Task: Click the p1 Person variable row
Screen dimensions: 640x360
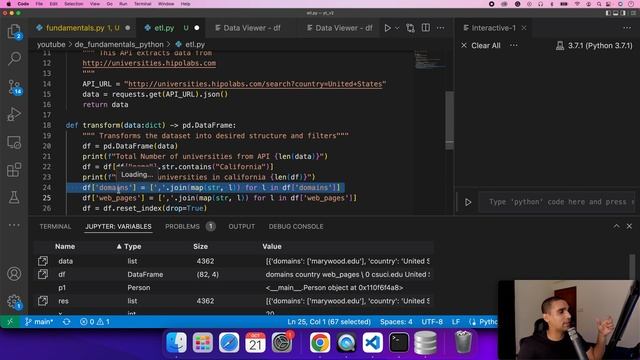Action: 233,288
